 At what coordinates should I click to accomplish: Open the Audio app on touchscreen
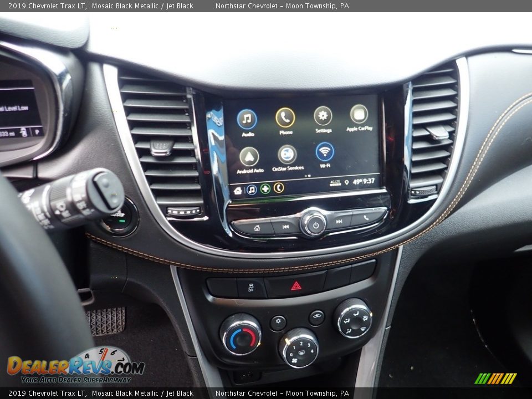pyautogui.click(x=247, y=120)
